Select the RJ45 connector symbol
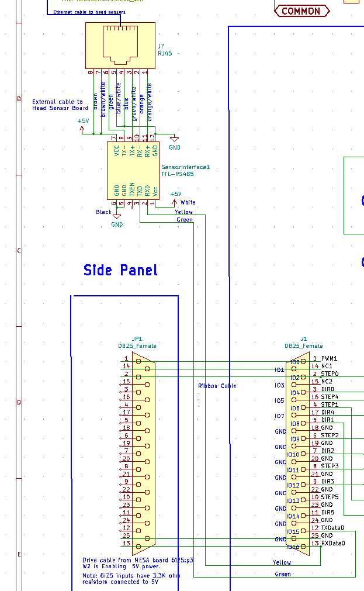This screenshot has width=364, height=591. coord(120,46)
